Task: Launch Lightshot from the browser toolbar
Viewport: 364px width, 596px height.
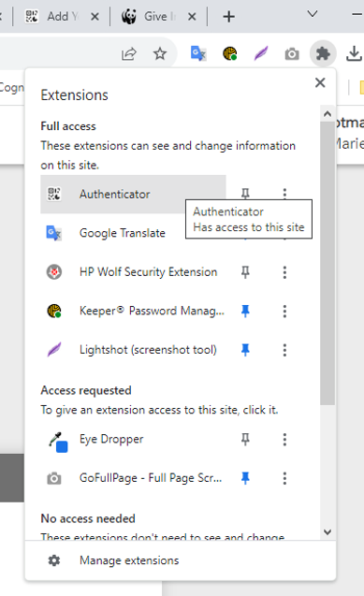Action: (261, 53)
